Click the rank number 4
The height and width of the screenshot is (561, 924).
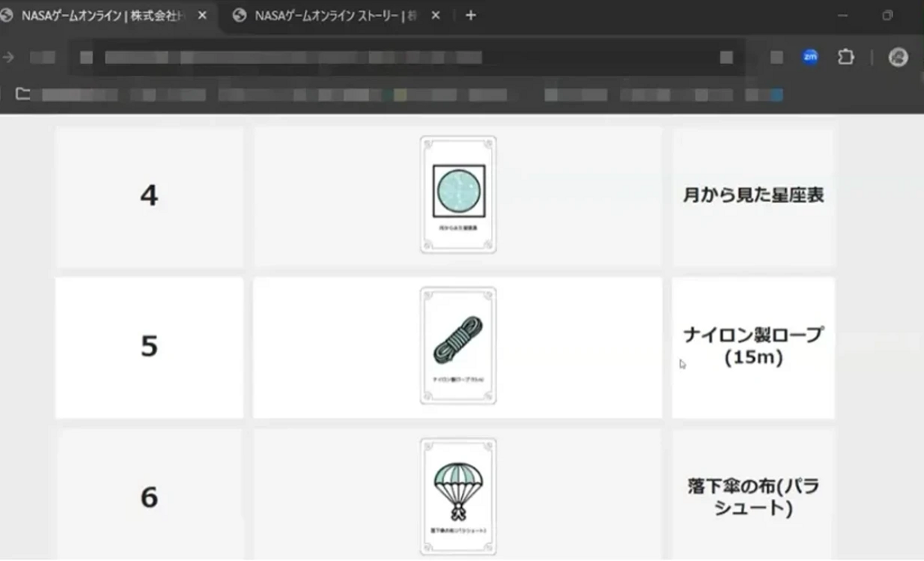[x=149, y=195]
